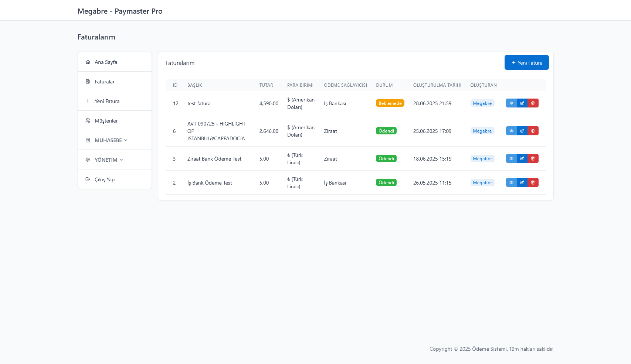Delete the Ziraat Bank Ödeme Test invoice
The image size is (631, 364).
(x=533, y=159)
